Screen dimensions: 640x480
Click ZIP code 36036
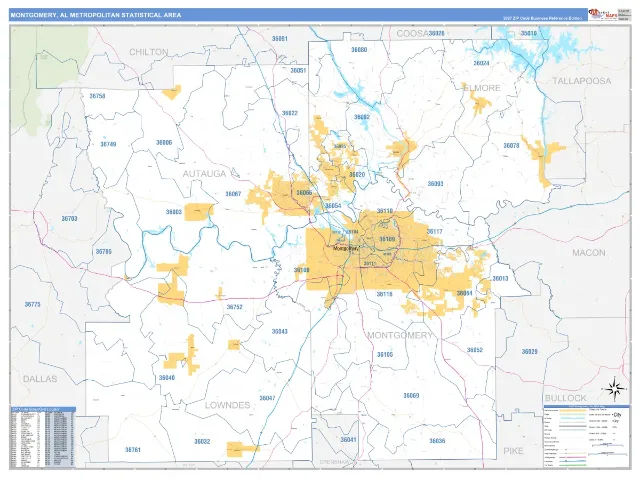(437, 441)
